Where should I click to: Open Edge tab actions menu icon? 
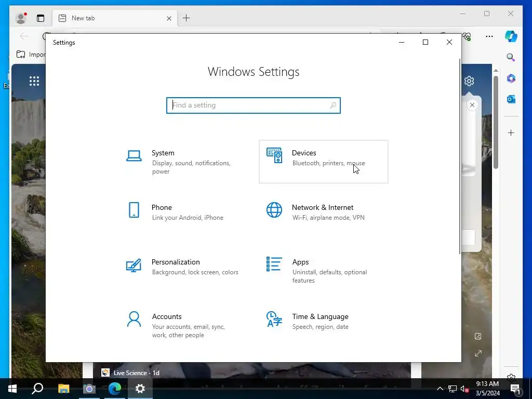click(41, 18)
